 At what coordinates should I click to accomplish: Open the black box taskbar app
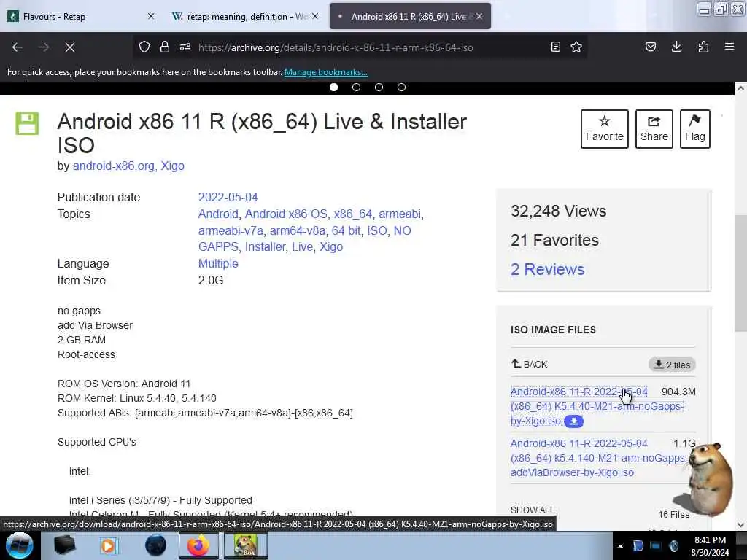pyautogui.click(x=64, y=545)
